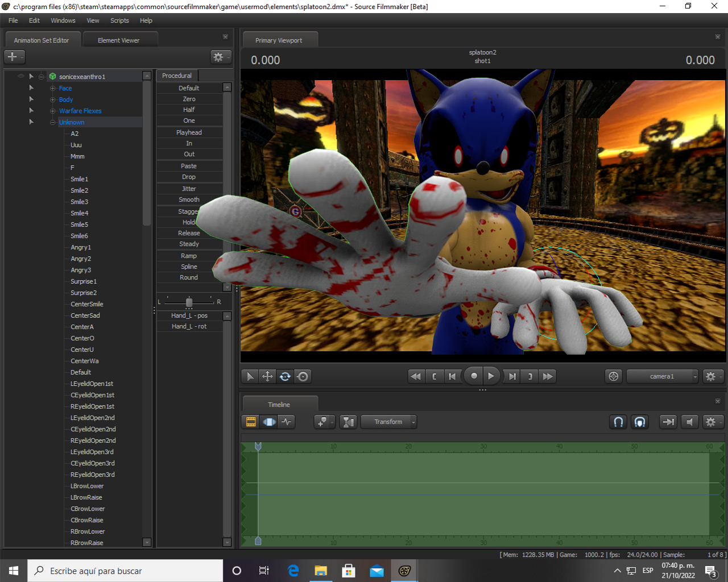Switch to the Motion Editor mode
This screenshot has width=728, height=582.
point(269,422)
